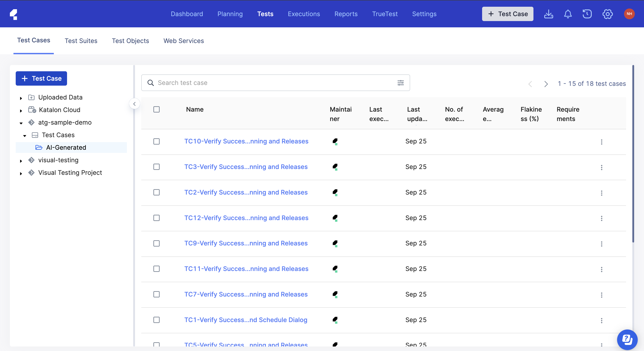
Task: Open the notifications bell
Action: pos(568,14)
